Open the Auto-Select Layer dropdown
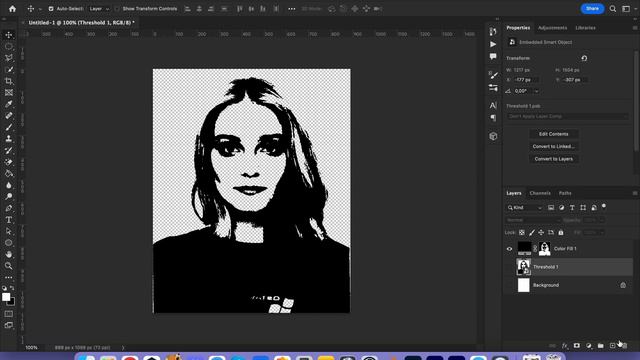 coord(99,9)
